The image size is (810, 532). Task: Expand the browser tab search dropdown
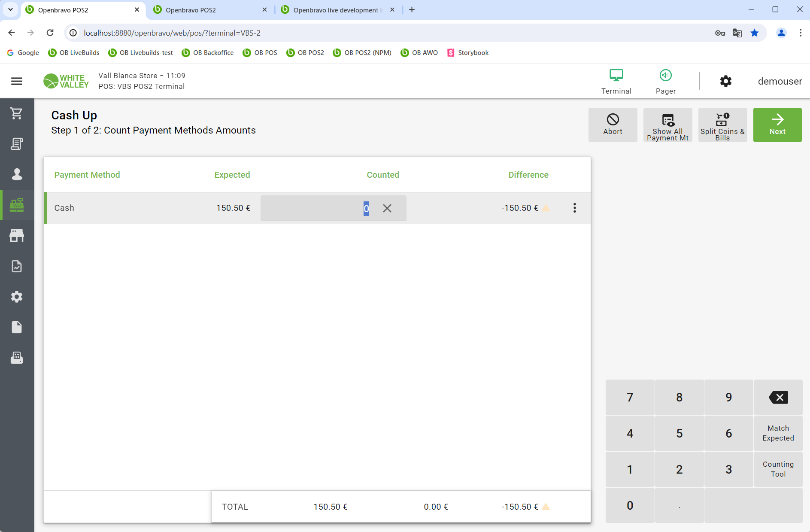click(x=10, y=9)
